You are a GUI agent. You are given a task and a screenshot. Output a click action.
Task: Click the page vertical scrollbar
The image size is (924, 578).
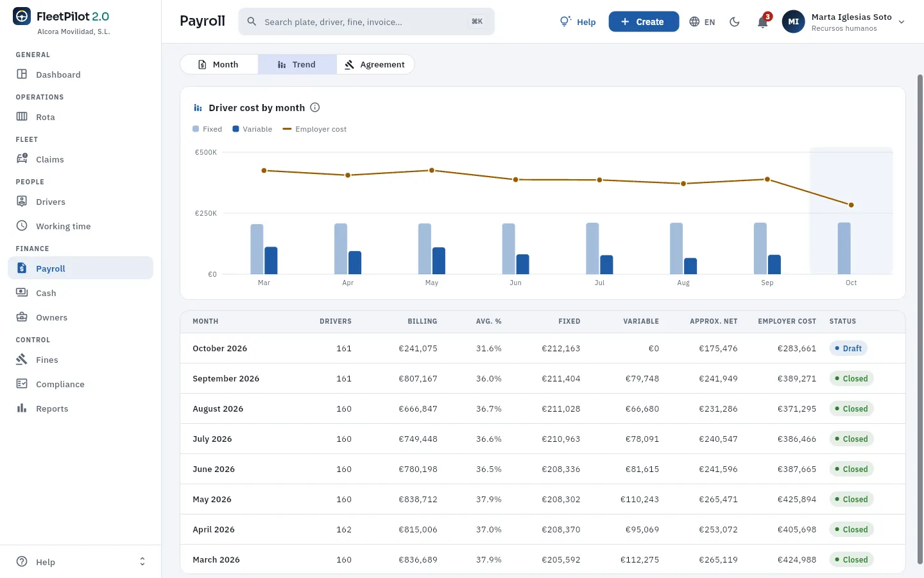click(x=920, y=319)
